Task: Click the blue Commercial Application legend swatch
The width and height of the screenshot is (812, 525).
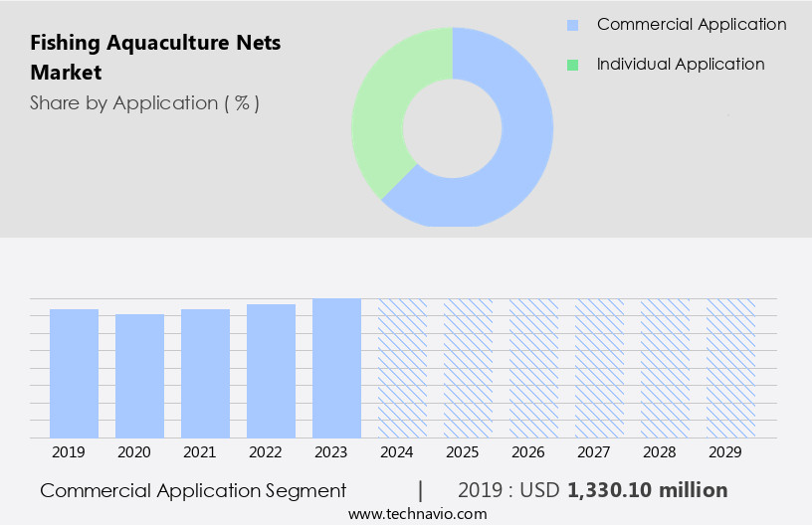Action: click(x=572, y=25)
